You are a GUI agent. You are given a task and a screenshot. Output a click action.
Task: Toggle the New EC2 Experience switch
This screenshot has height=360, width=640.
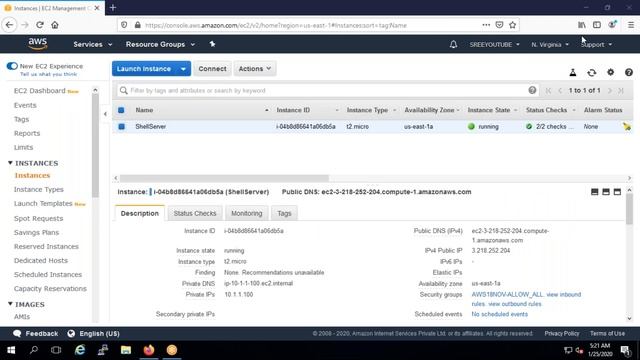(x=12, y=66)
